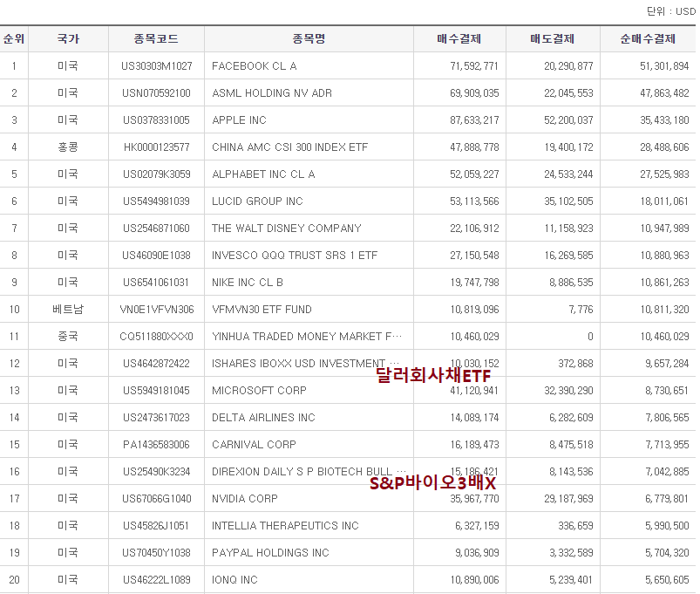
Task: Click 중국 country cell in row 11
Action: tap(68, 337)
